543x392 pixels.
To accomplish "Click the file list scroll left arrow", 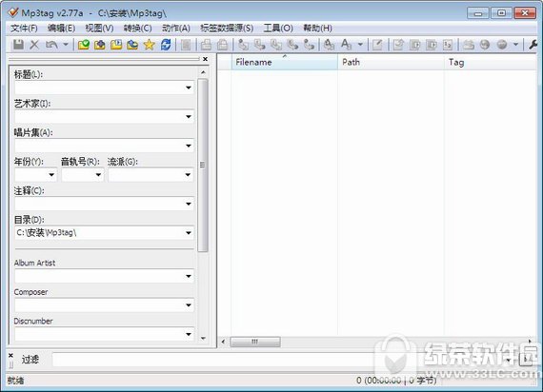I will point(223,342).
